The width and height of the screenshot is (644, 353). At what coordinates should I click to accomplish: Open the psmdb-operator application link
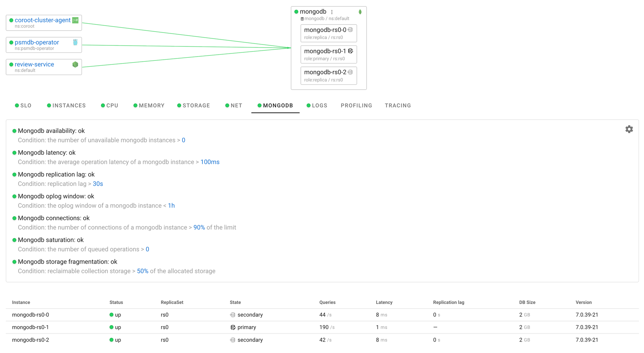pos(37,42)
